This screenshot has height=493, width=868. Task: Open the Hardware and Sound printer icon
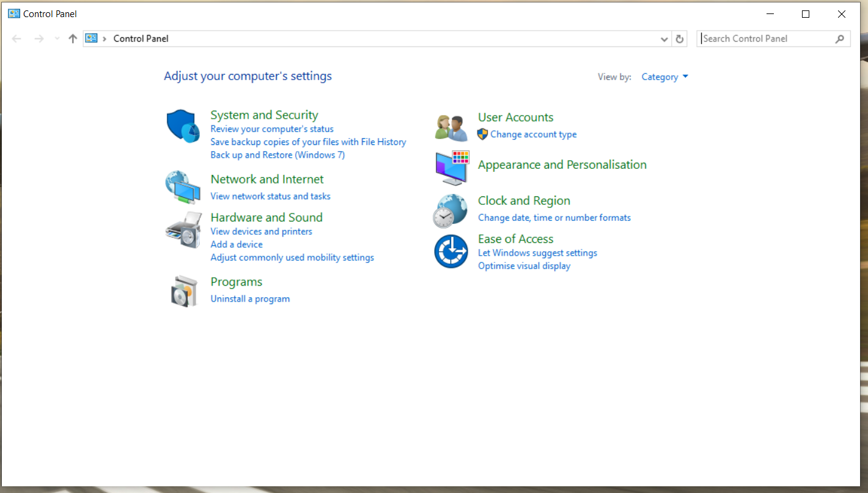click(x=183, y=230)
